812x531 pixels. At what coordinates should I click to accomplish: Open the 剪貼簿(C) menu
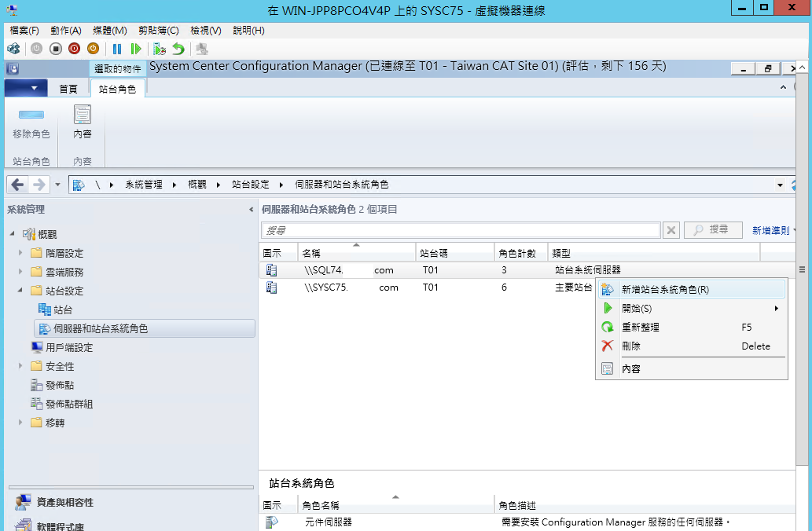tap(159, 31)
